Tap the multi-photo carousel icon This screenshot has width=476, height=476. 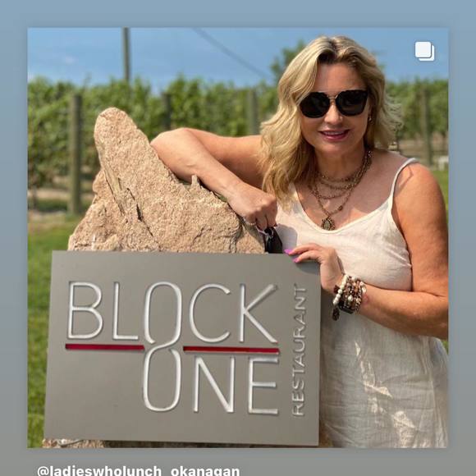(424, 52)
